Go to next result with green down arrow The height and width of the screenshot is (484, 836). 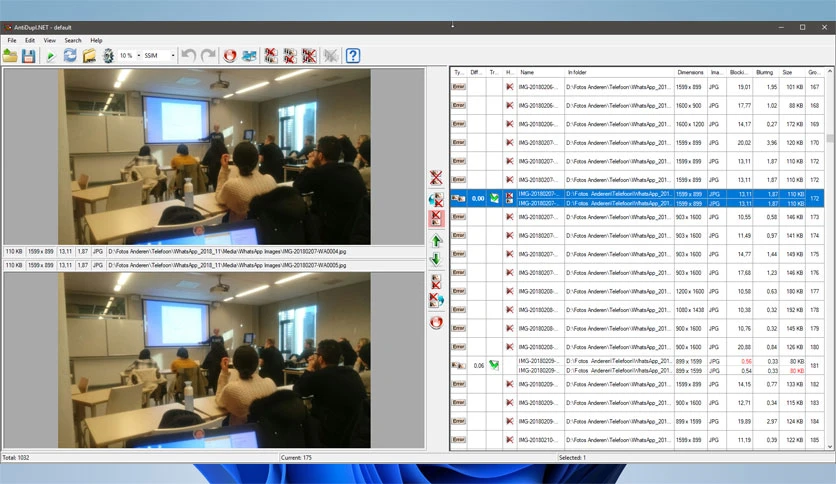(436, 260)
